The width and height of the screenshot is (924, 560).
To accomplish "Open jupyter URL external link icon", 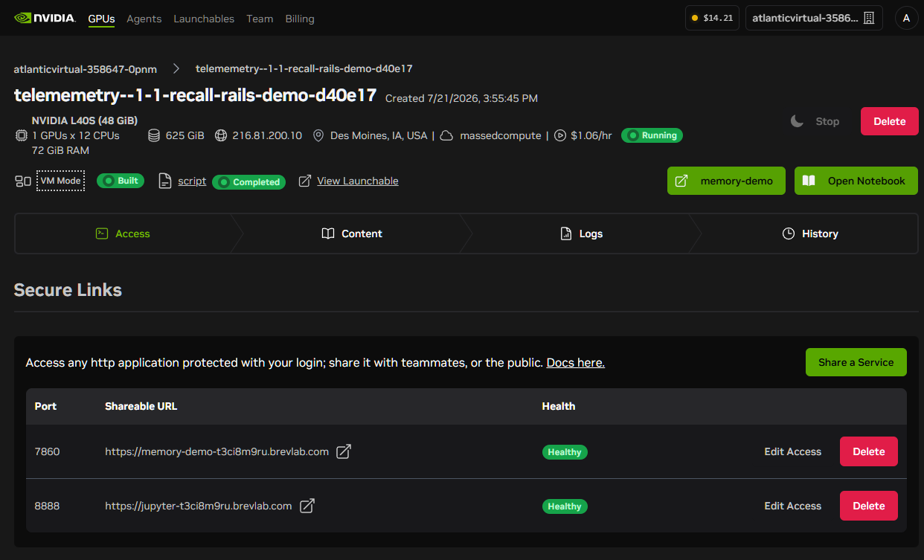I will pyautogui.click(x=307, y=506).
